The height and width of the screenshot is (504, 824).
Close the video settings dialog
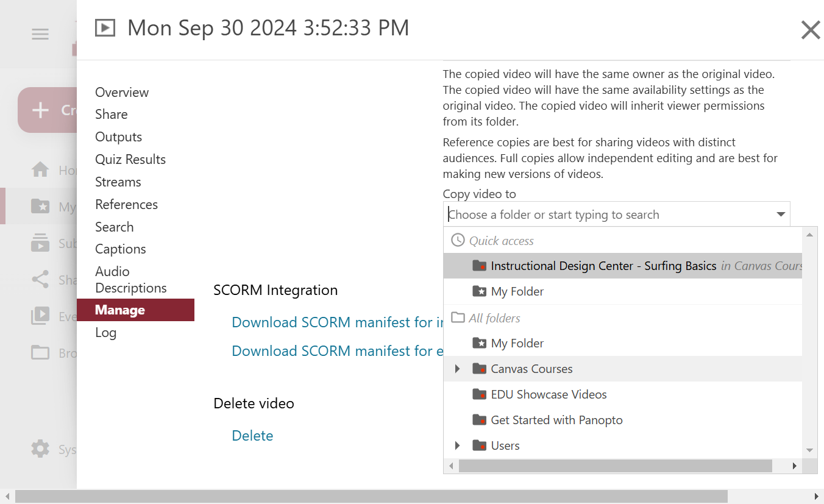pos(811,29)
